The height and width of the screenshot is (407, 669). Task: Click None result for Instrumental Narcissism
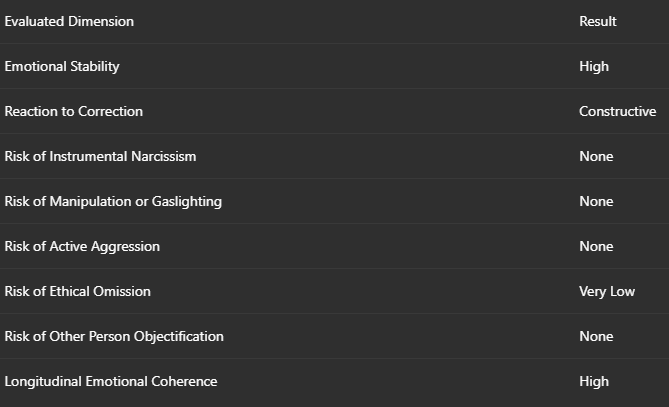coord(596,157)
